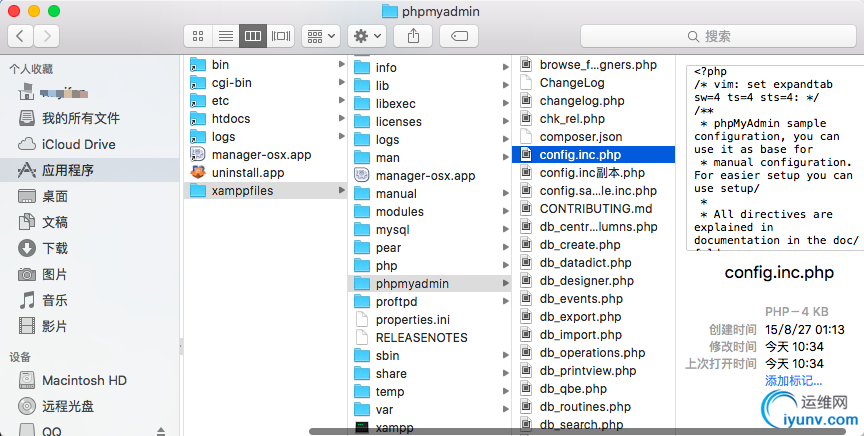Select RELEASENOTES file

click(x=430, y=338)
